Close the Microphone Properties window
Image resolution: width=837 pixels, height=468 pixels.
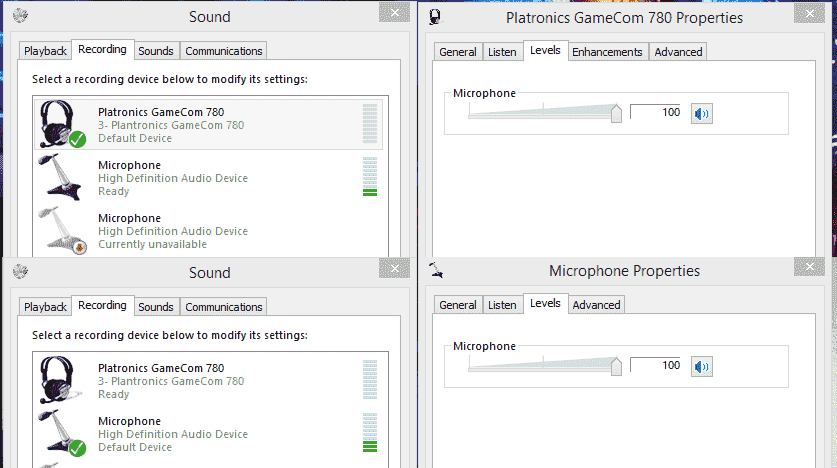click(x=809, y=266)
